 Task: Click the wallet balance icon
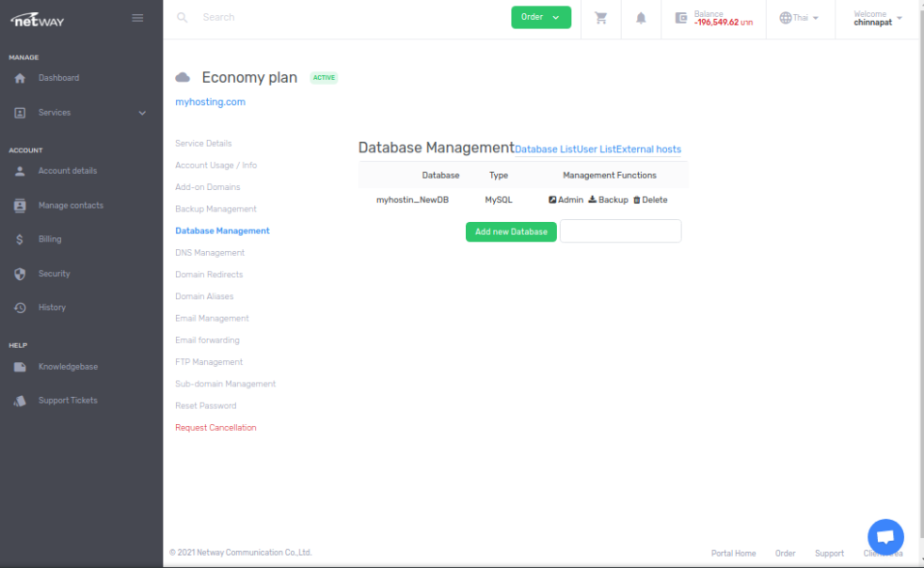681,18
